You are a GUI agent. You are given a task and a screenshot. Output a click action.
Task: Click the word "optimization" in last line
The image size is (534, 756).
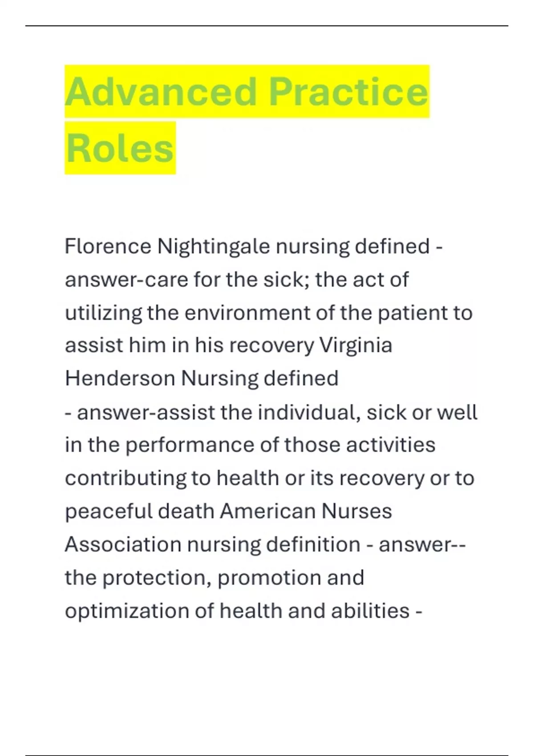(127, 611)
